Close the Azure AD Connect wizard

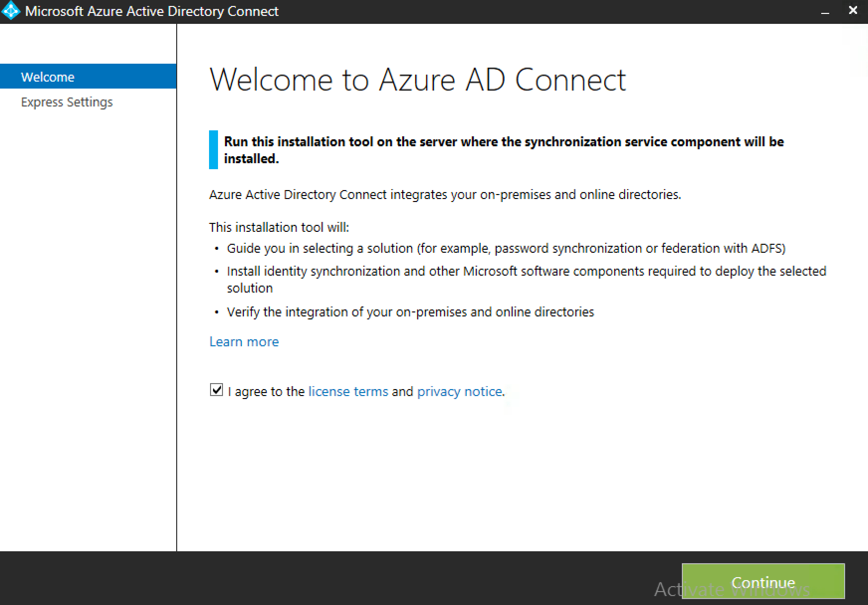pos(853,10)
